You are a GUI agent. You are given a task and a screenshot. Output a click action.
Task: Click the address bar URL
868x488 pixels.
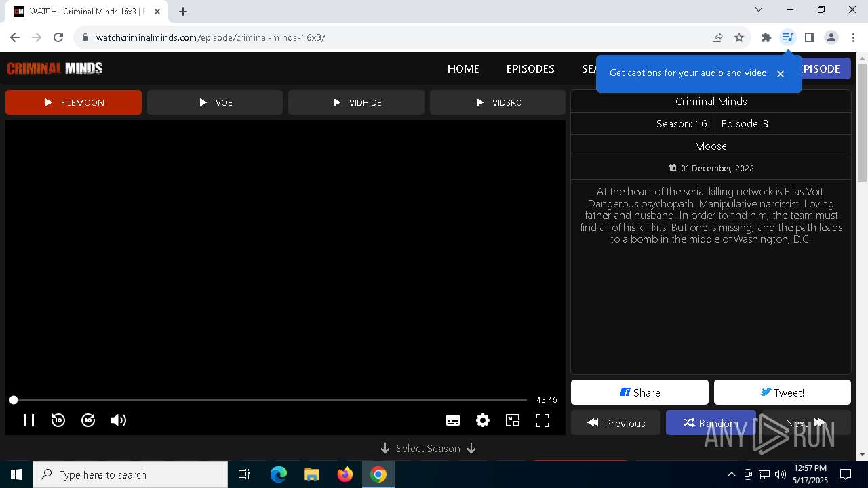pos(210,37)
